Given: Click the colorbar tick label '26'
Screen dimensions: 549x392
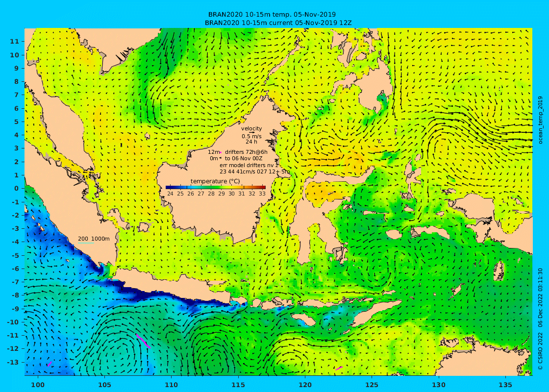Looking at the screenshot, I should point(191,194).
